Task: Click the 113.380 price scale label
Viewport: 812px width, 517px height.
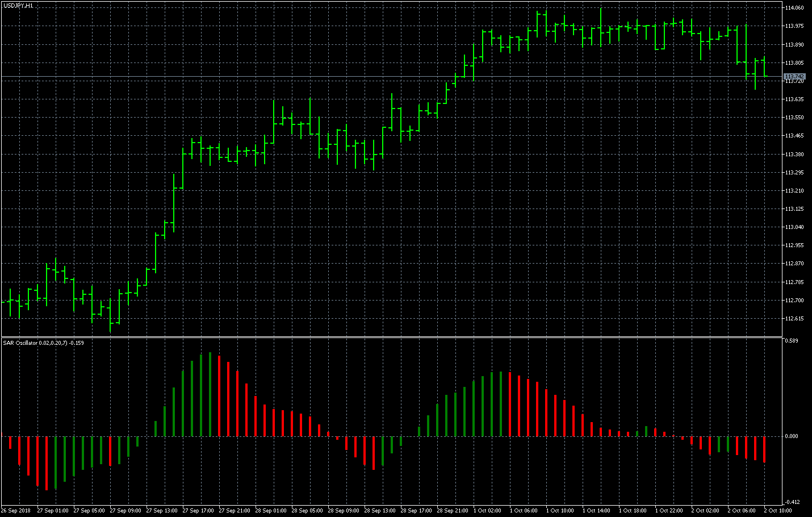Action: (794, 154)
